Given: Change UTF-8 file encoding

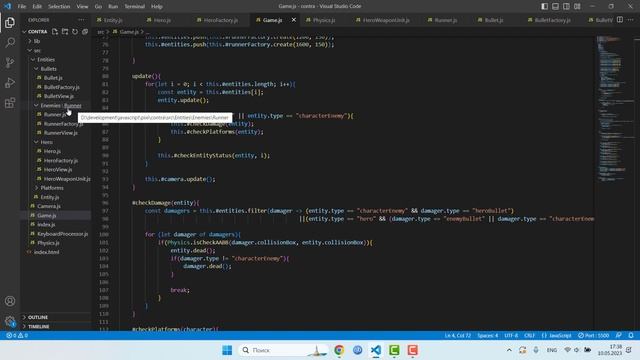Looking at the screenshot, I should (511, 335).
